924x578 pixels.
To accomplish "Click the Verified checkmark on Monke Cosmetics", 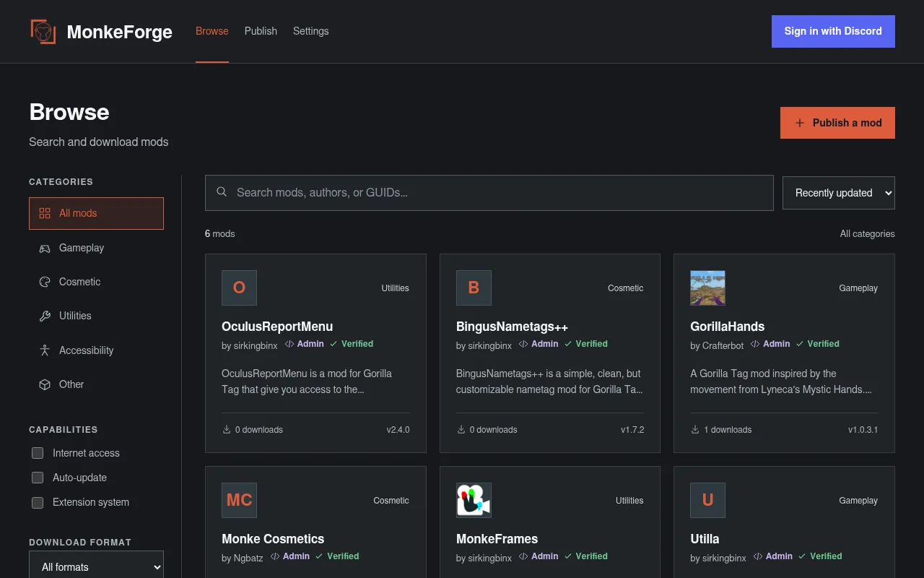I will click(320, 556).
